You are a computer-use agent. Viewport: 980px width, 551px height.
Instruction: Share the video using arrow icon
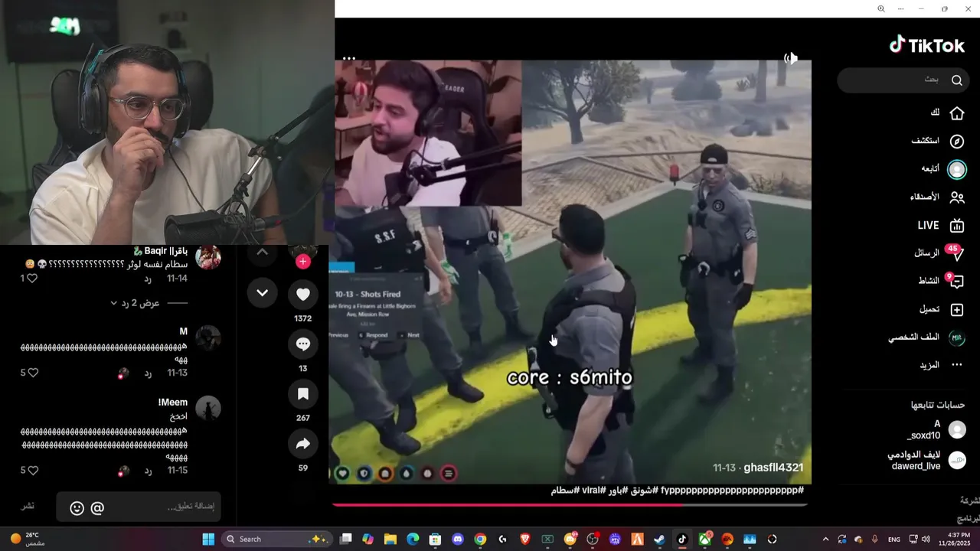303,444
